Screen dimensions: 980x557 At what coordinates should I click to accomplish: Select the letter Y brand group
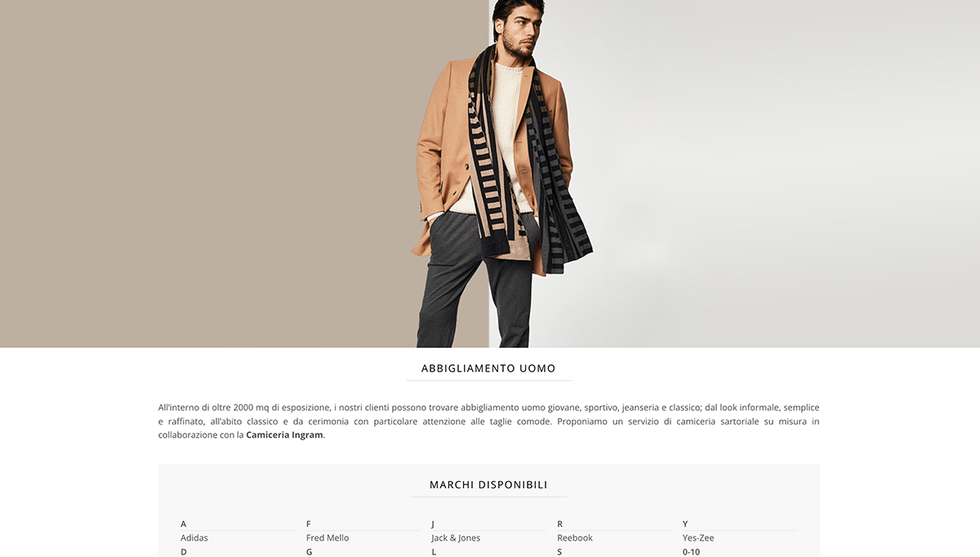coord(685,524)
